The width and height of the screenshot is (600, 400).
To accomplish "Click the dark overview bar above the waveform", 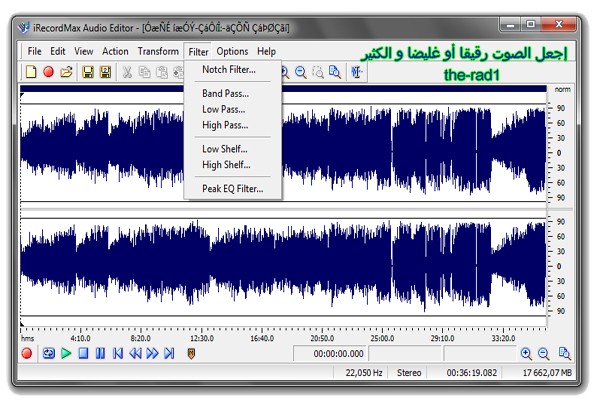I will pyautogui.click(x=284, y=89).
